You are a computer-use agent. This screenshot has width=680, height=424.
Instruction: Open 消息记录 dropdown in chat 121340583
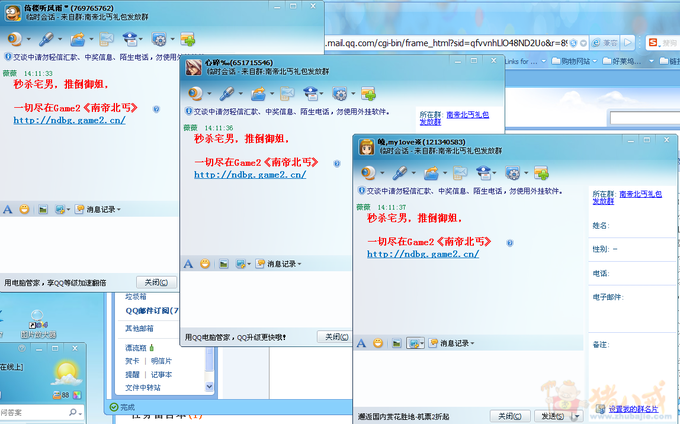451,343
